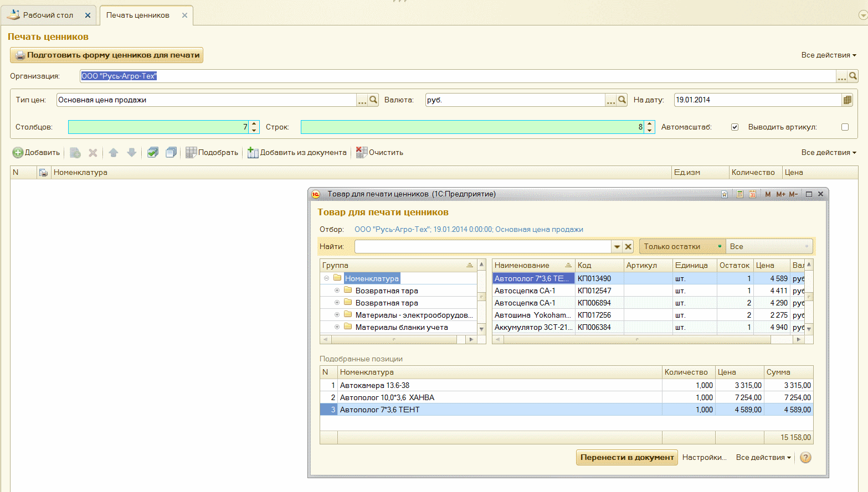The image size is (868, 492).
Task: Click the copy row toolbar icon
Action: (x=75, y=153)
